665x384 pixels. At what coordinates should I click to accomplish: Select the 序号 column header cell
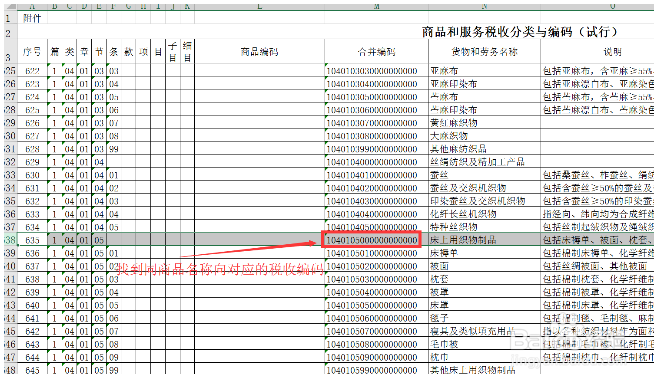[32, 52]
